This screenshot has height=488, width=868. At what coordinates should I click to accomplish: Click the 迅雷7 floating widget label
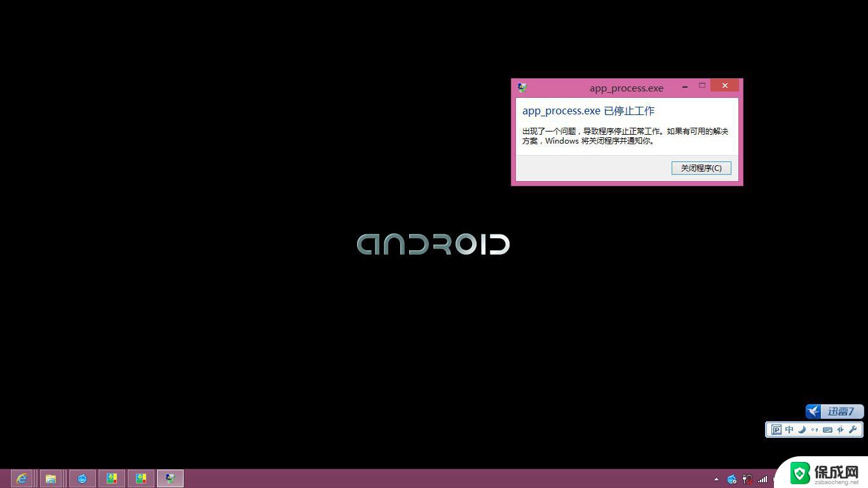point(841,412)
